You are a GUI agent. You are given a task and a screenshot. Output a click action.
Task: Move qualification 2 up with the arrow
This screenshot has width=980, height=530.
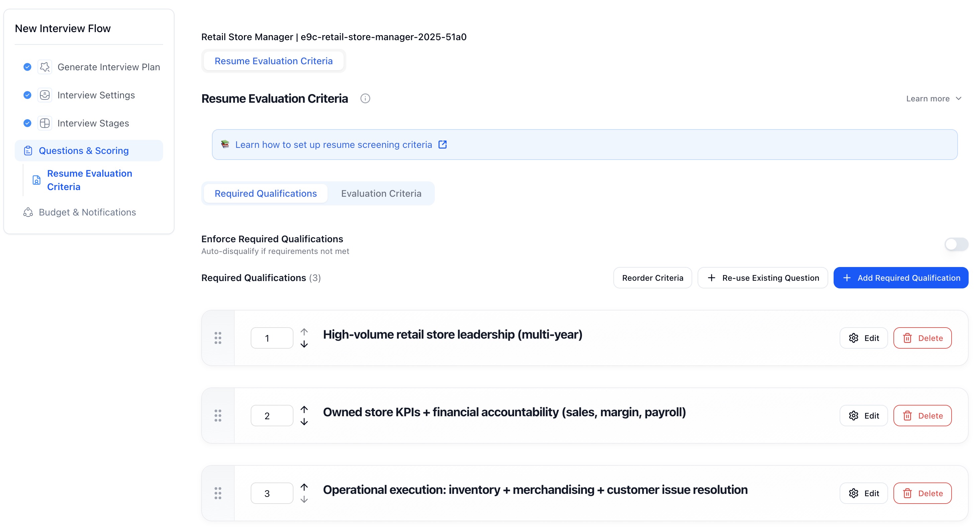coord(303,409)
